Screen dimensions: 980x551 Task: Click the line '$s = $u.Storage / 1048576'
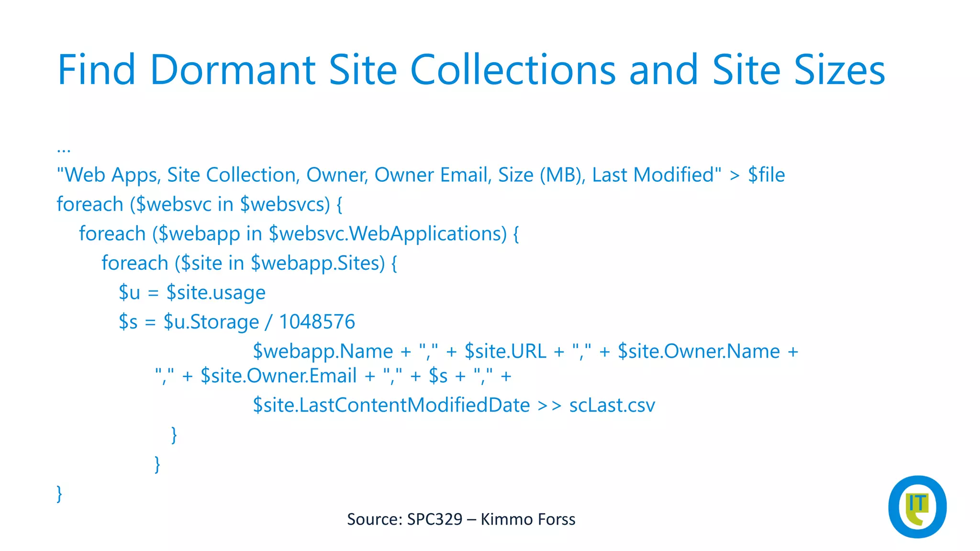(237, 322)
